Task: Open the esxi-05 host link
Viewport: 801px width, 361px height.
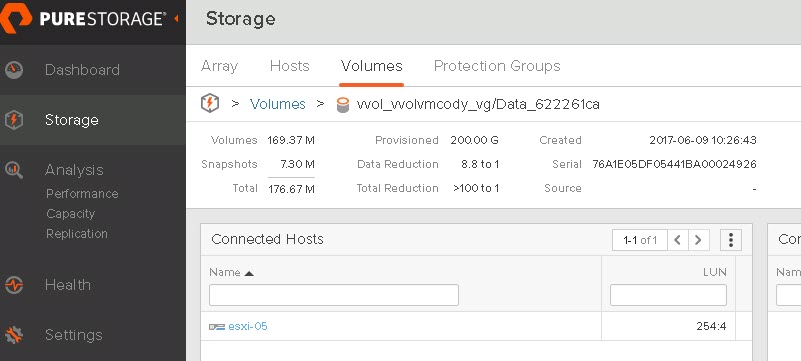Action: click(x=248, y=326)
